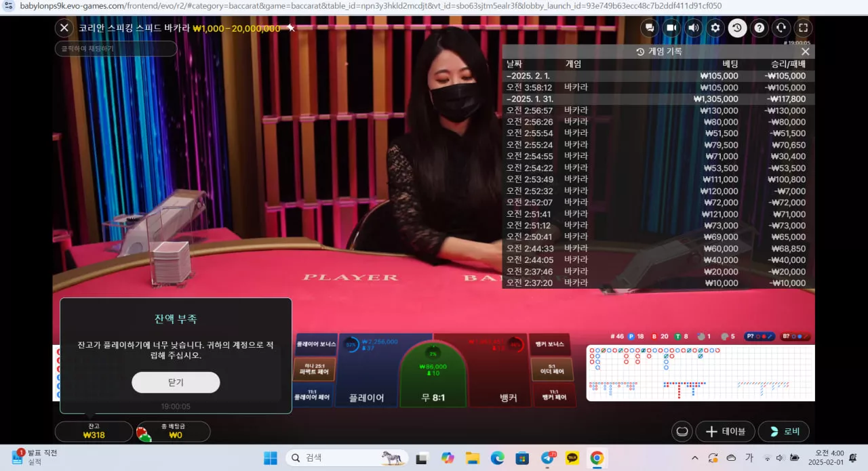
Task: Add a table with the 테이블 button
Action: [x=726, y=432]
